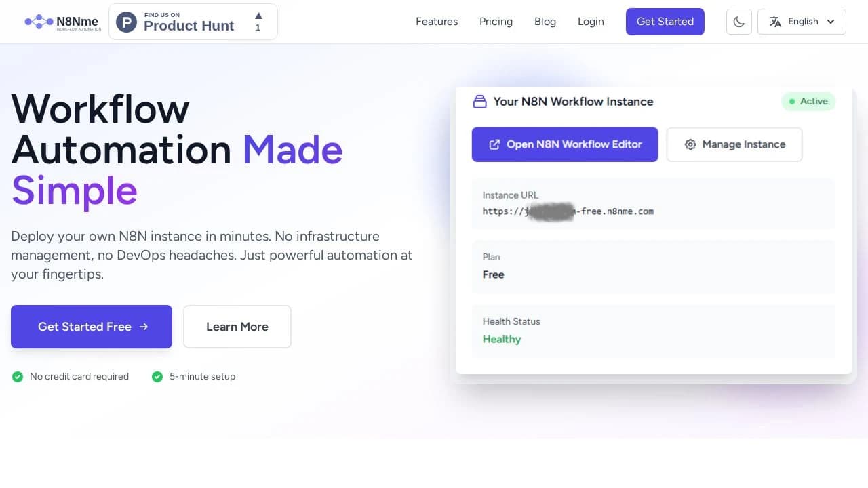Click the Login link
The width and height of the screenshot is (868, 488).
[591, 22]
